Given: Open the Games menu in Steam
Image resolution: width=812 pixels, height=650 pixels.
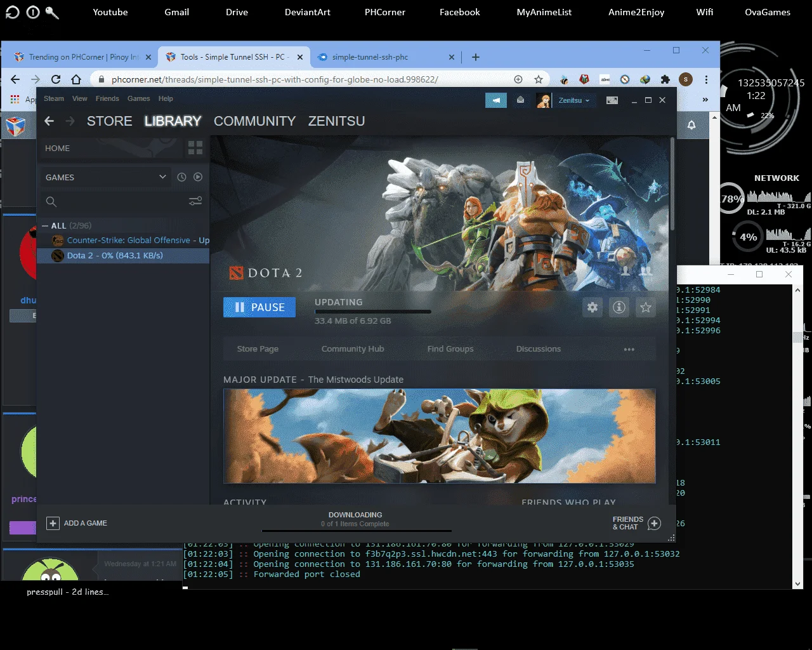Looking at the screenshot, I should 139,98.
